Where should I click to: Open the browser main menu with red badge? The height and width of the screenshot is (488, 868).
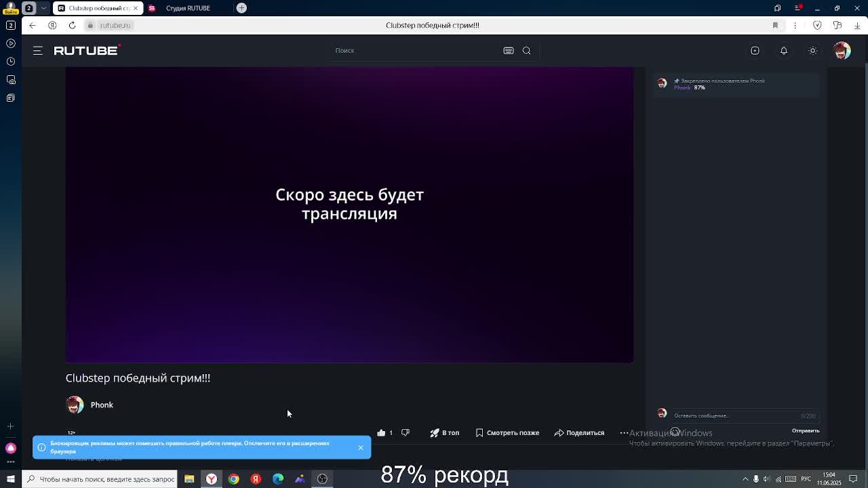[x=797, y=8]
